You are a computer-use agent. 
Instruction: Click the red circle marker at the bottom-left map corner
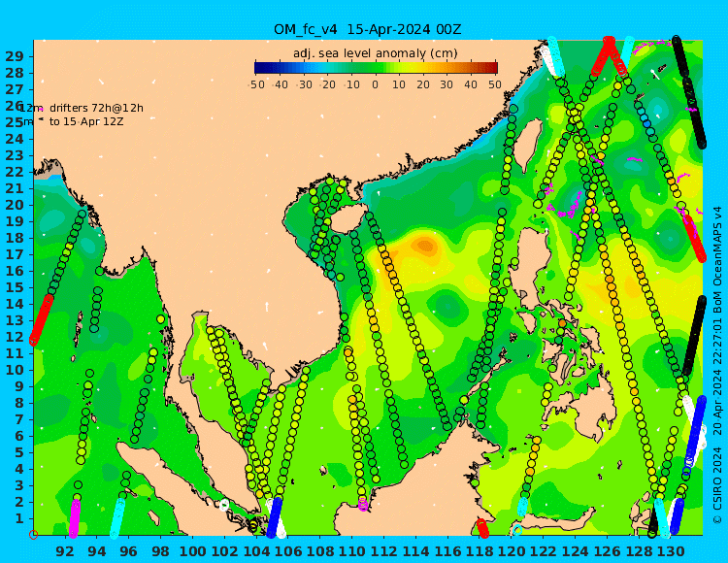33,535
